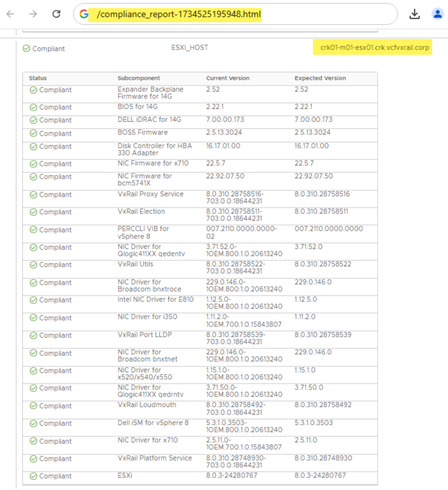
Task: Open the browser downloads icon
Action: pos(414,14)
